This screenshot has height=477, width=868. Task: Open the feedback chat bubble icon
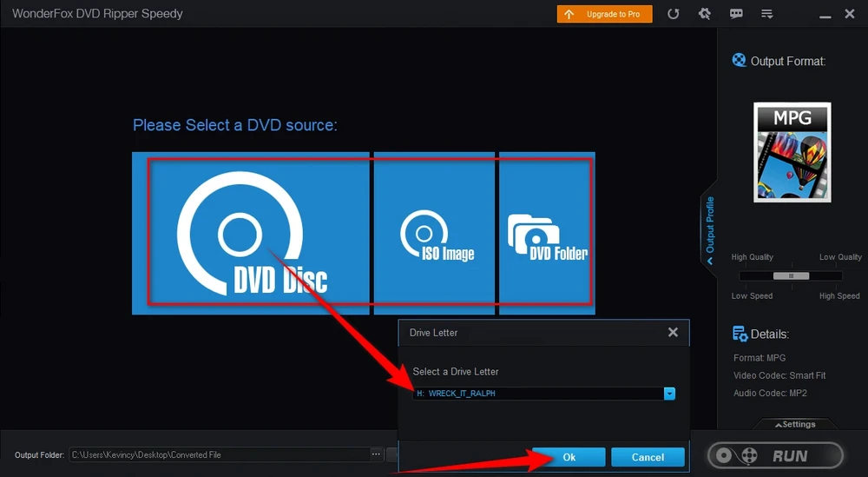pyautogui.click(x=736, y=14)
